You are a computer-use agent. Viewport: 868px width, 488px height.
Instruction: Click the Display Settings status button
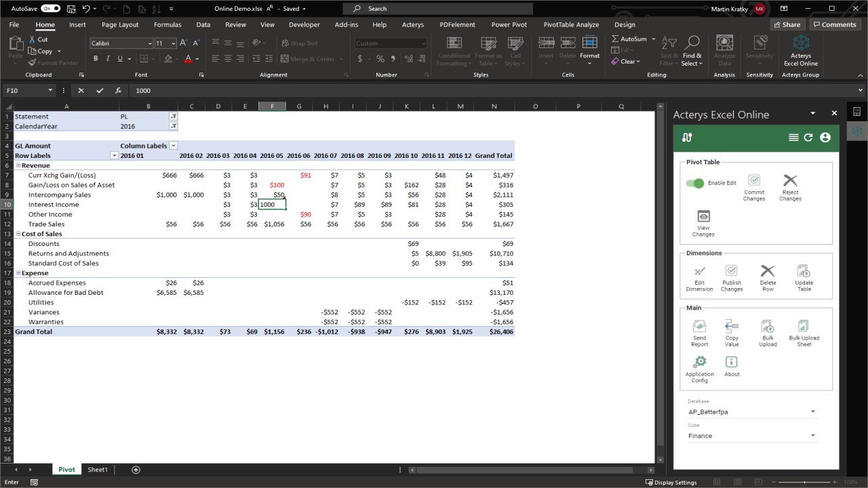point(671,483)
